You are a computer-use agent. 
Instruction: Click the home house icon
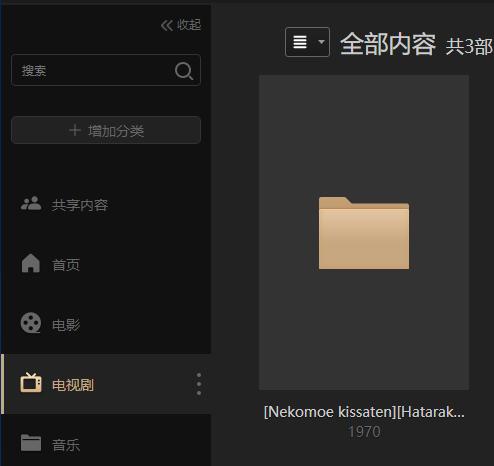31,263
